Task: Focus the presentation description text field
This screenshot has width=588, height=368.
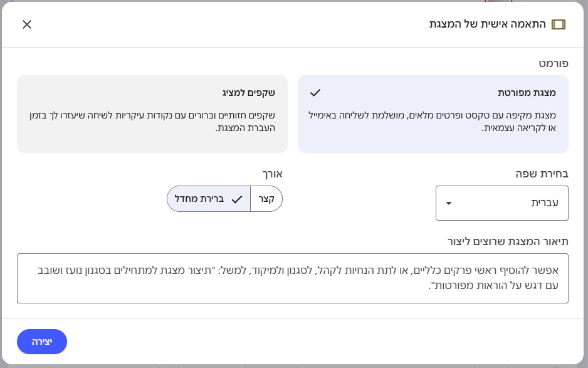Action: click(292, 278)
